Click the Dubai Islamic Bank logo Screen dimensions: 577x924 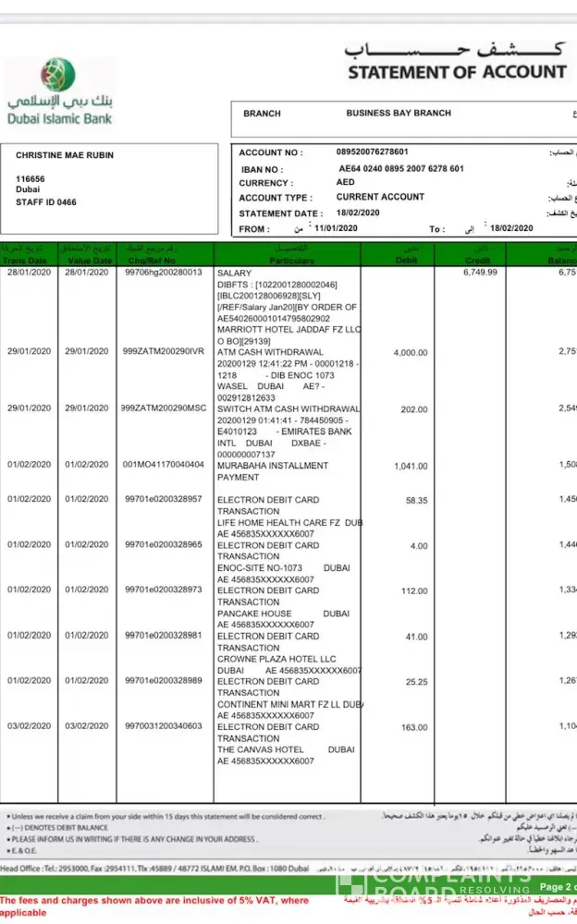59,91
